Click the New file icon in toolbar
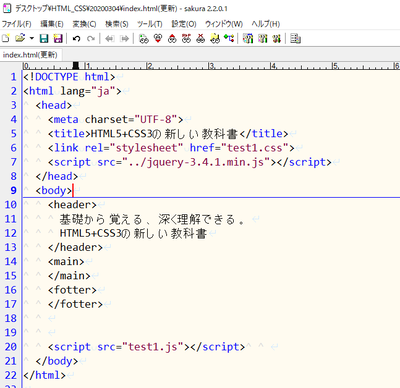Viewport: 400px width, 388px height. pyautogui.click(x=6, y=38)
